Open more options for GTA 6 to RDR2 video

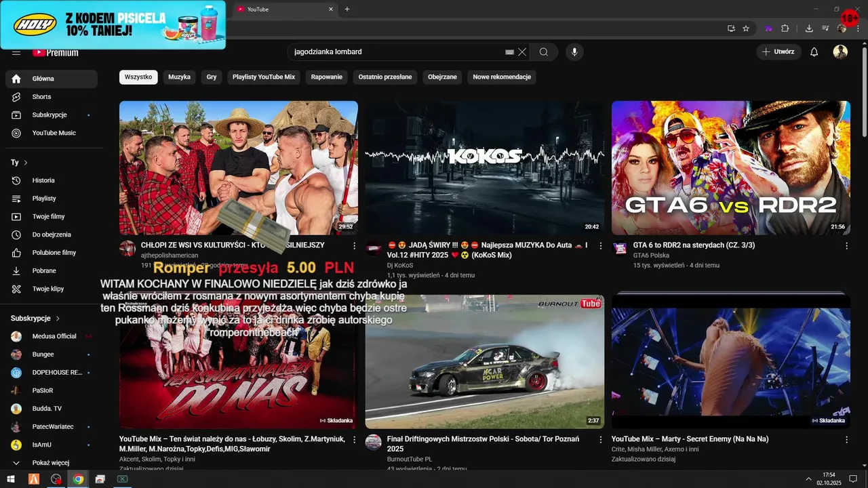click(846, 245)
